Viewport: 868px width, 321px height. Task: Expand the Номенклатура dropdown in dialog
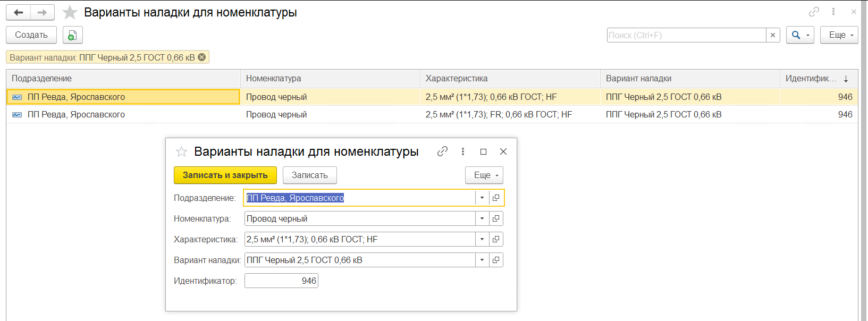coord(482,218)
